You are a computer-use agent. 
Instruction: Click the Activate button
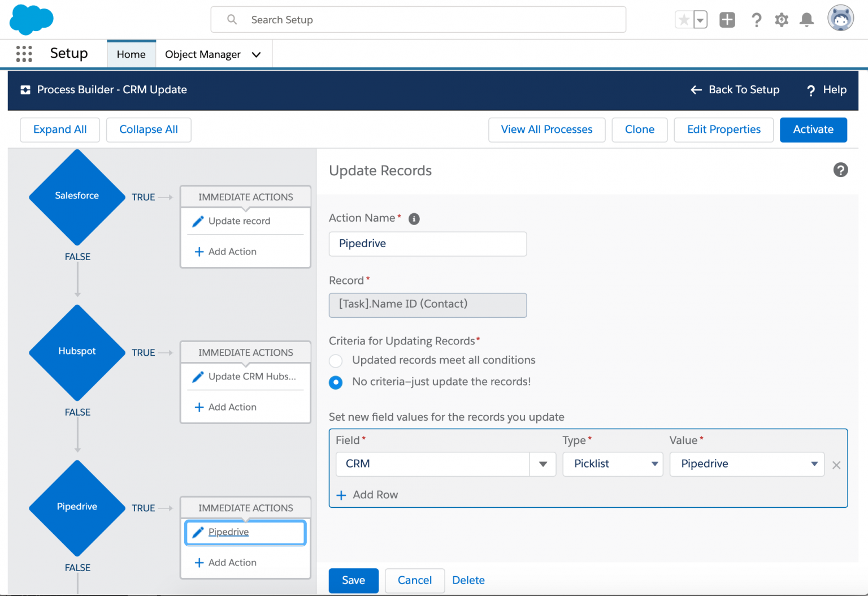(813, 129)
